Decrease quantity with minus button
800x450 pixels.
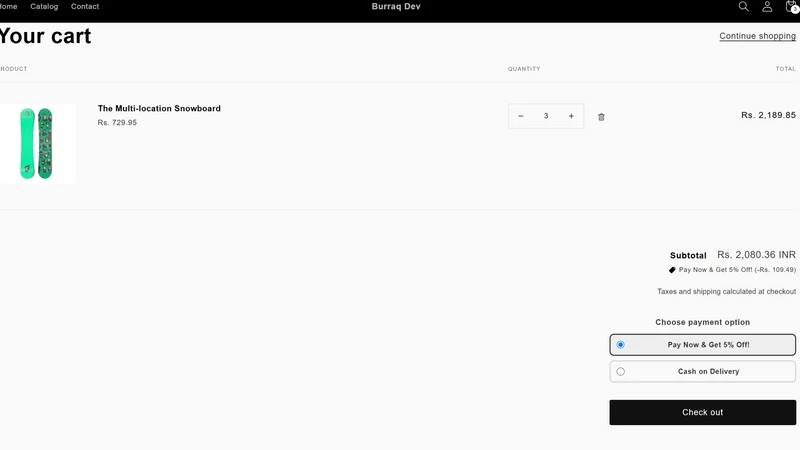[520, 116]
